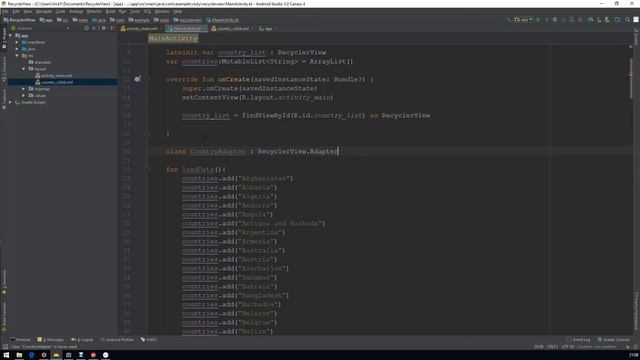Collapse the res folder arrow

17,56
